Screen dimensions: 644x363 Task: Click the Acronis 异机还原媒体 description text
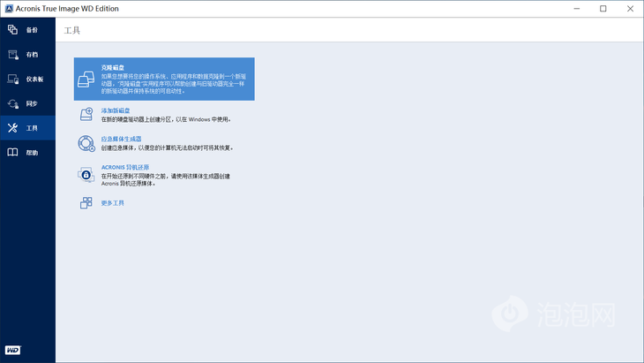pyautogui.click(x=166, y=180)
